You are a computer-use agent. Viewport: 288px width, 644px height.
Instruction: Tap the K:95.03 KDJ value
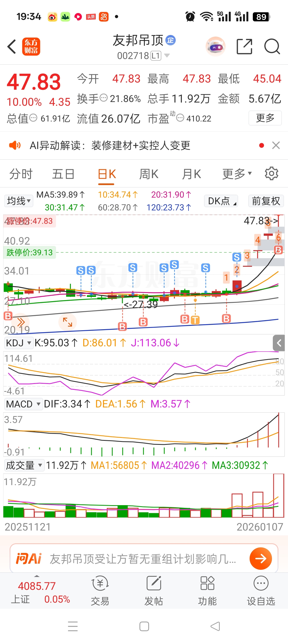[56, 343]
